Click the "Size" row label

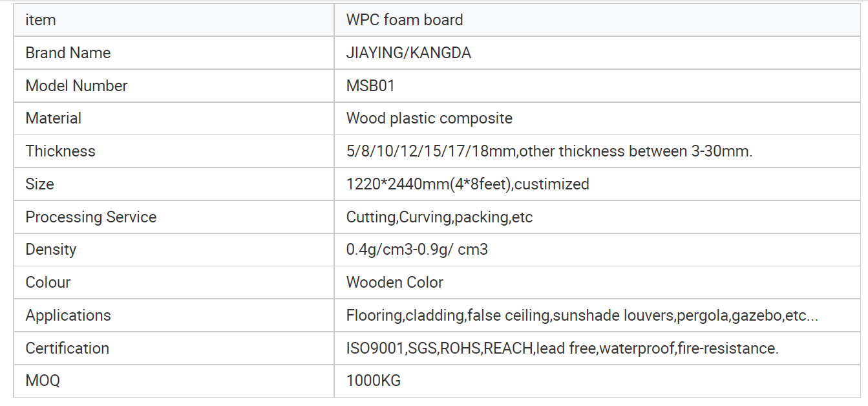(x=39, y=184)
